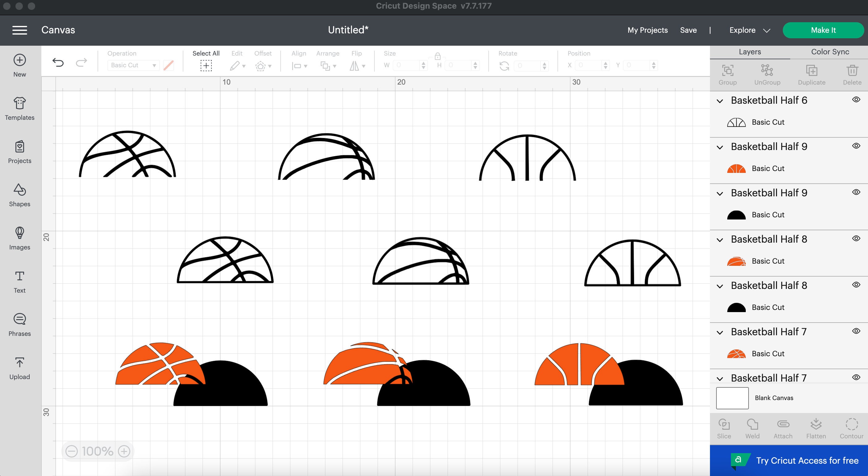Select the Text tool
The image size is (868, 476).
tap(19, 282)
